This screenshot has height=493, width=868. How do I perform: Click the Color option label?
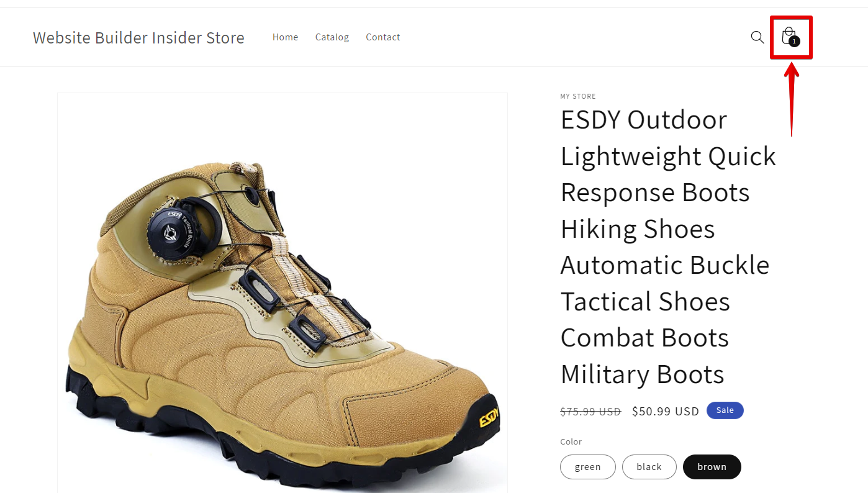coord(571,442)
